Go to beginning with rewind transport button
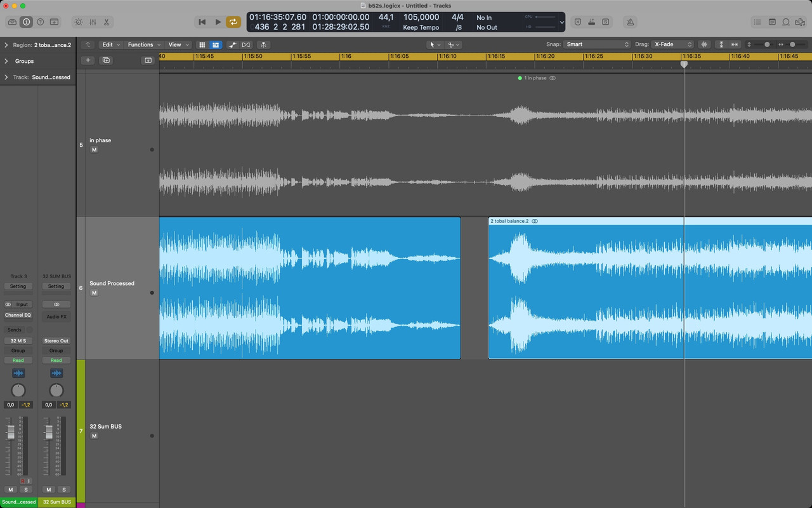Screen dimensions: 812x508 [x=202, y=22]
